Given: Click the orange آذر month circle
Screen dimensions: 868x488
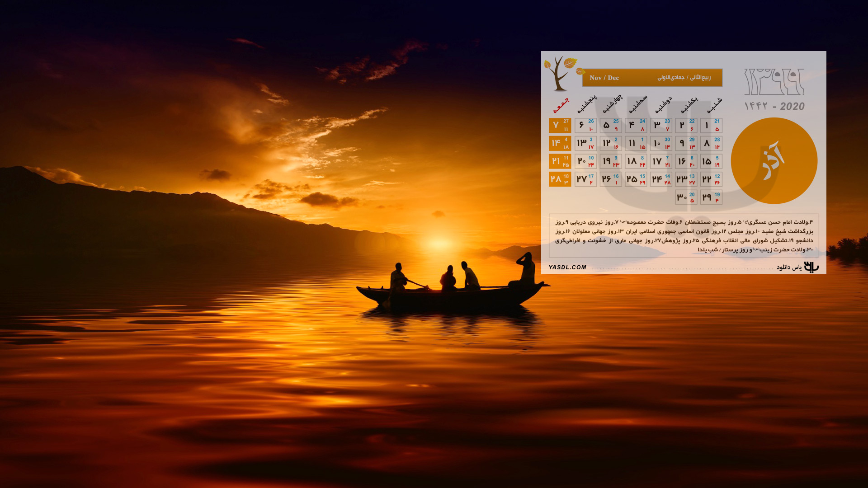Looking at the screenshot, I should coord(774,161).
